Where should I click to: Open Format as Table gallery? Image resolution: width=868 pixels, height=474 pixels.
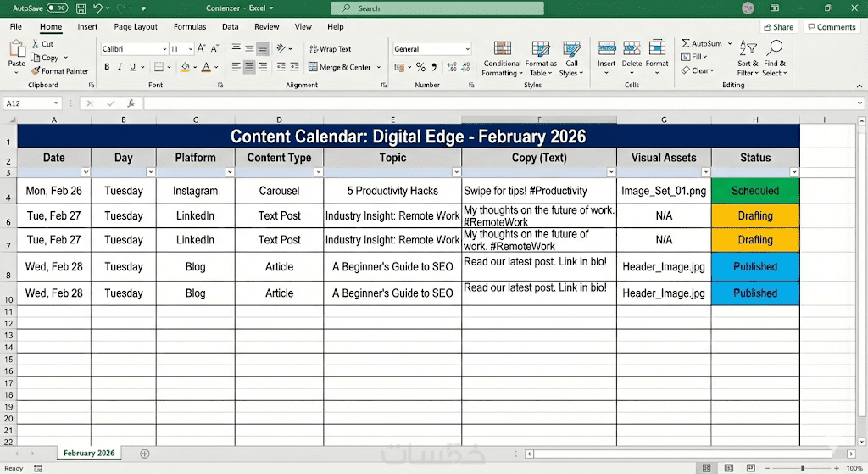(x=541, y=59)
